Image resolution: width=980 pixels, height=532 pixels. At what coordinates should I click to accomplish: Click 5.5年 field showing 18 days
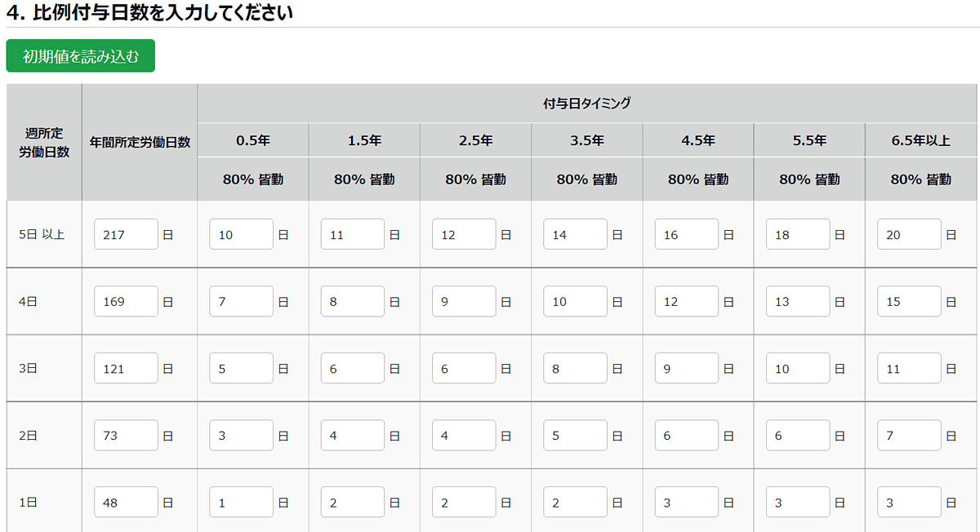tap(798, 234)
